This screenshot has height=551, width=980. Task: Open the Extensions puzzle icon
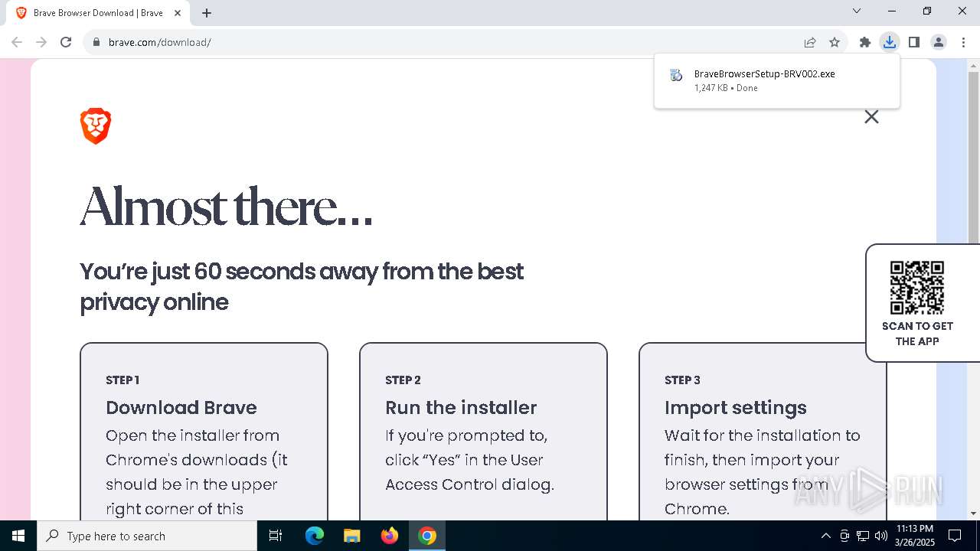(865, 42)
